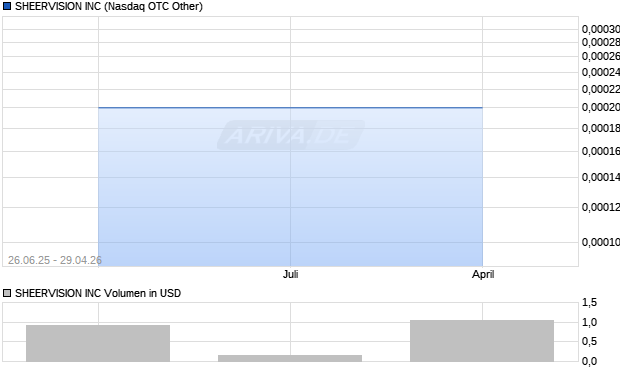Click the 0,0 volume axis label
Screen dimensions: 620x371
tap(589, 361)
